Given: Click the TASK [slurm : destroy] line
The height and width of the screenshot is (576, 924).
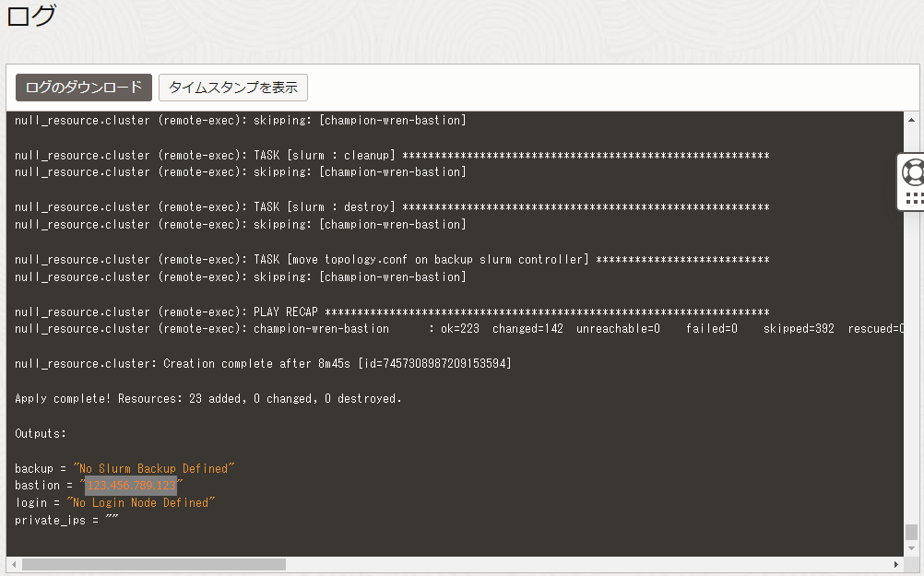Looking at the screenshot, I should pos(392,207).
